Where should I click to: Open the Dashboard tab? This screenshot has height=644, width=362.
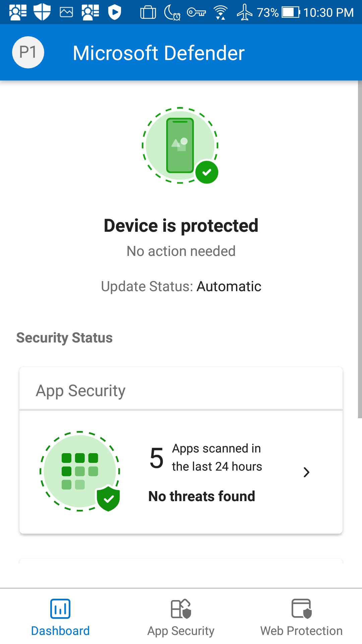(x=60, y=618)
